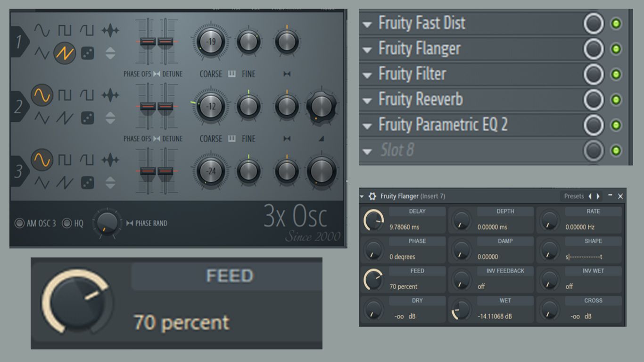This screenshot has height=362, width=644.
Task: Click the highlighted sine wave on oscillator 2
Action: click(x=42, y=96)
